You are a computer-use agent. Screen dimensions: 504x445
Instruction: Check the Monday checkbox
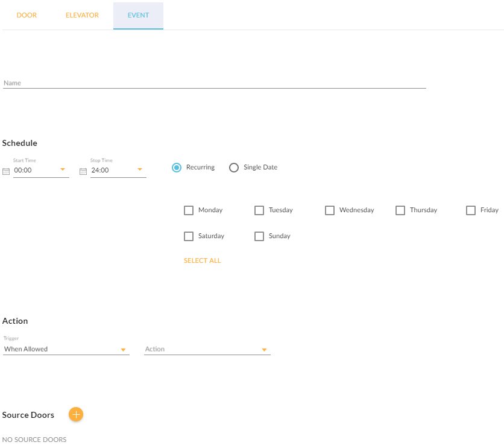(189, 210)
